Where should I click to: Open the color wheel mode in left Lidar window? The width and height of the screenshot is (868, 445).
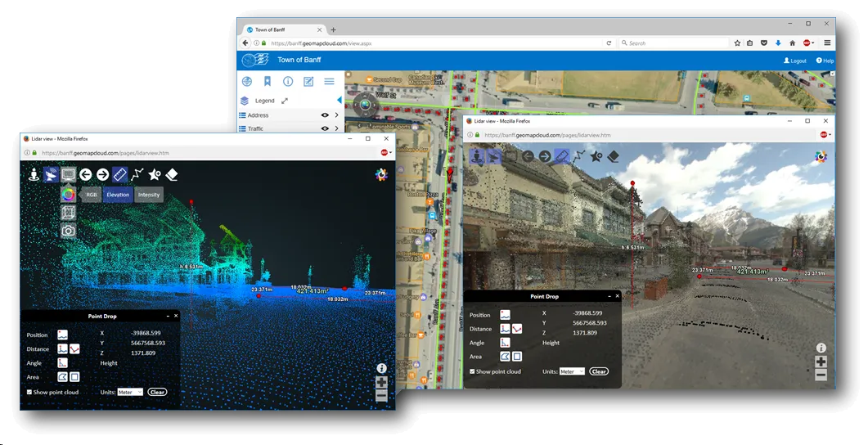(68, 194)
